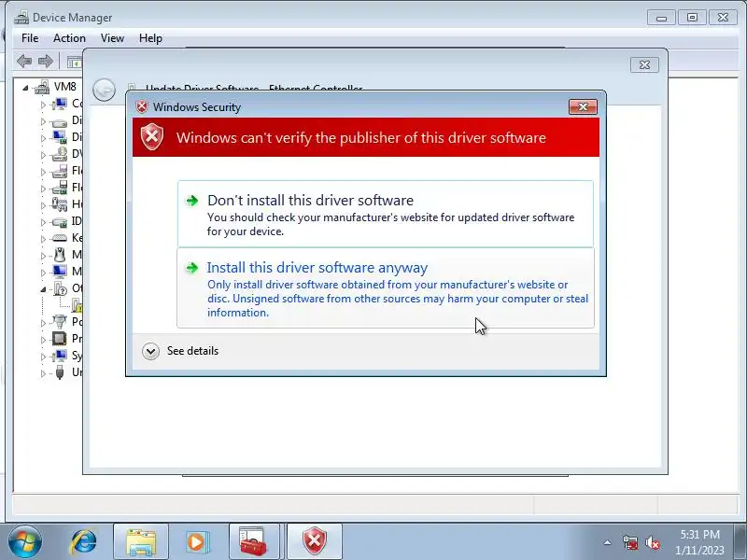The height and width of the screenshot is (560, 747).
Task: Expand the Disk drives category node
Action: (x=43, y=122)
